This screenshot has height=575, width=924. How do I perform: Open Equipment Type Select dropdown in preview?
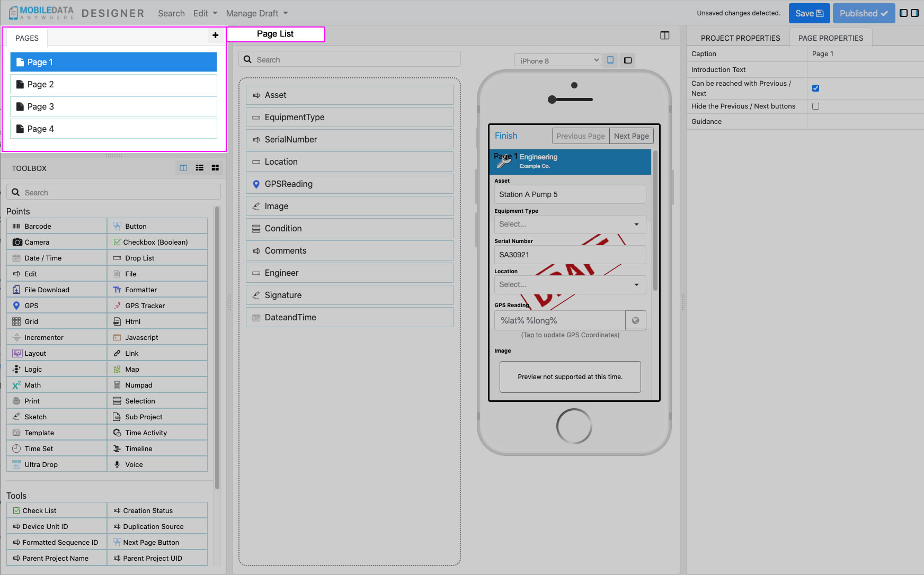[570, 224]
